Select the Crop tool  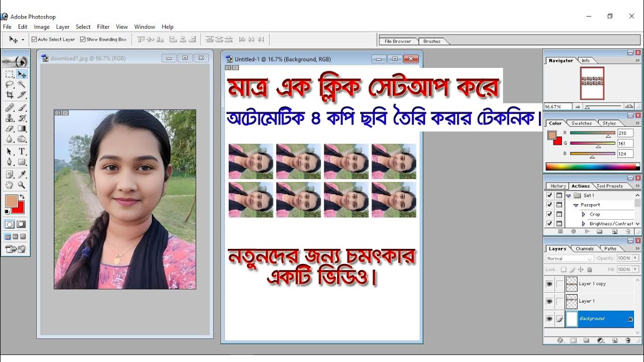(10, 95)
